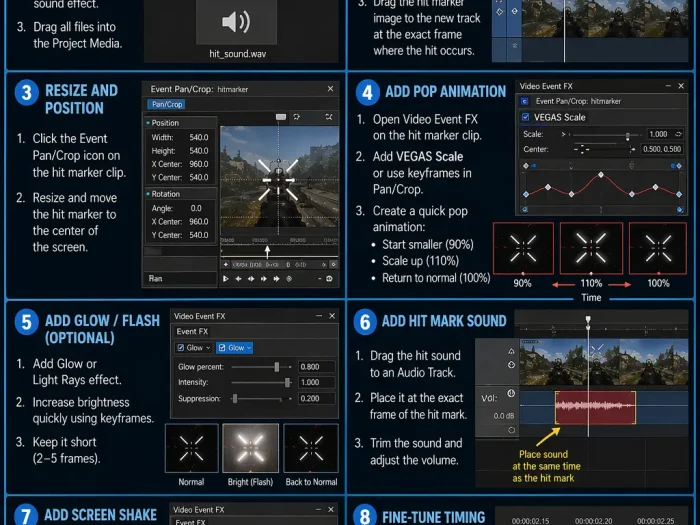
Task: Toggle the blue dot beside Position header
Action: coord(148,123)
